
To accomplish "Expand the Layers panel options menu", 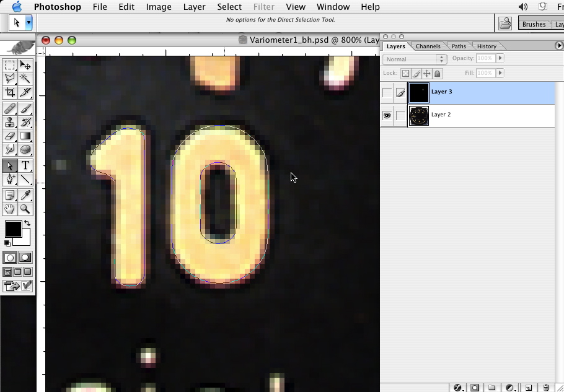I will point(559,46).
